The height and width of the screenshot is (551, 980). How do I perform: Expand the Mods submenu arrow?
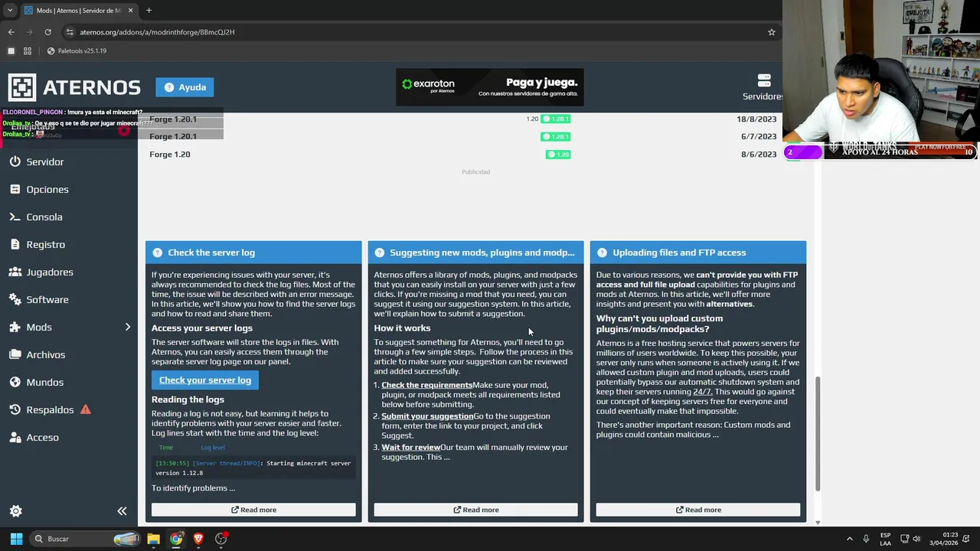(x=128, y=327)
